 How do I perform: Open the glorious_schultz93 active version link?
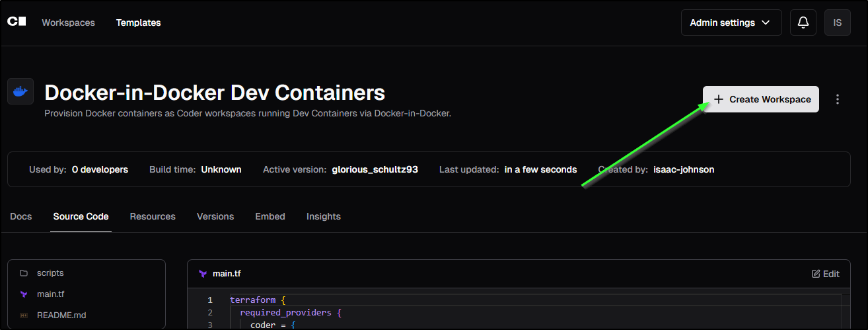tap(375, 169)
